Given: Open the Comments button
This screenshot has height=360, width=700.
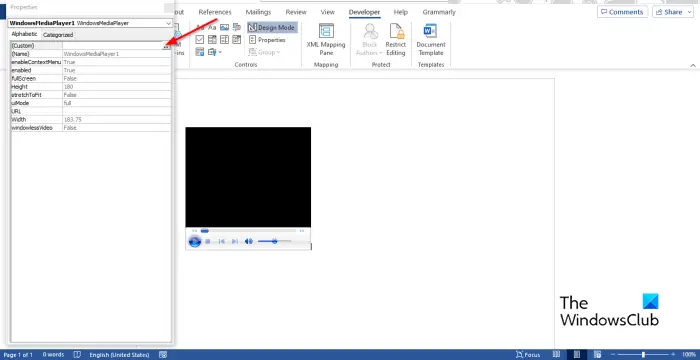Looking at the screenshot, I should point(622,12).
